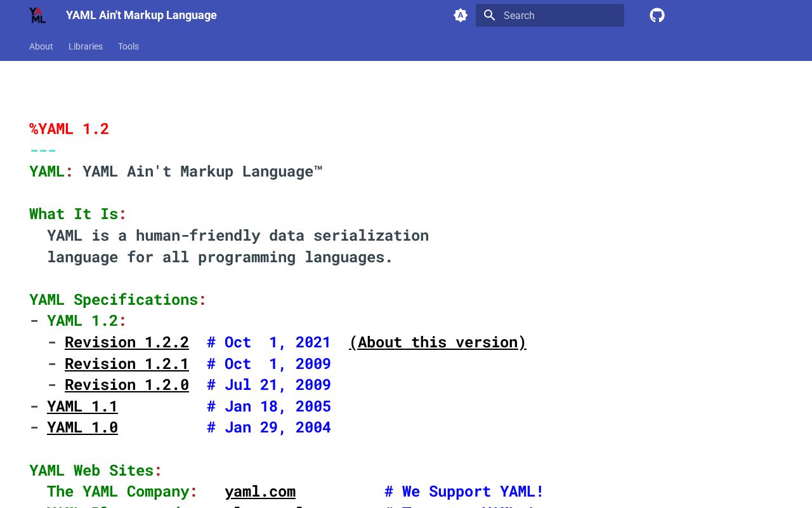Click 'The YAML Company' key text
This screenshot has width=812, height=508.
pos(118,491)
